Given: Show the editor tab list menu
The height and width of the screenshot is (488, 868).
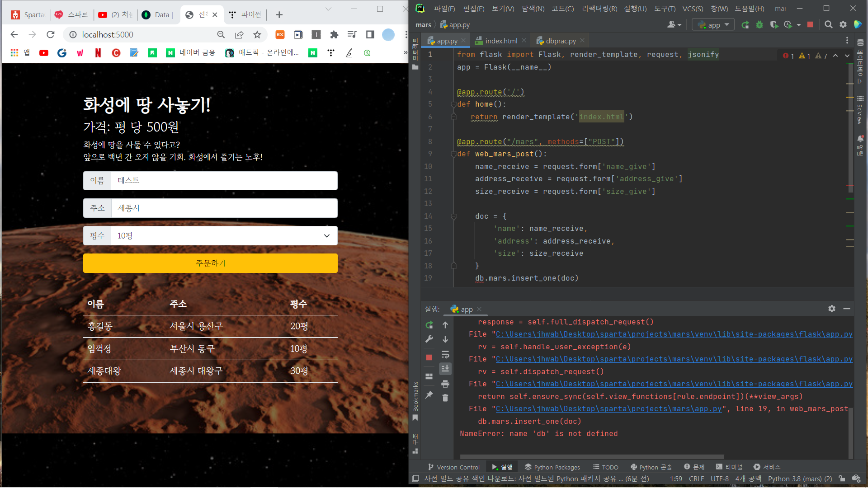Looking at the screenshot, I should pos(847,41).
